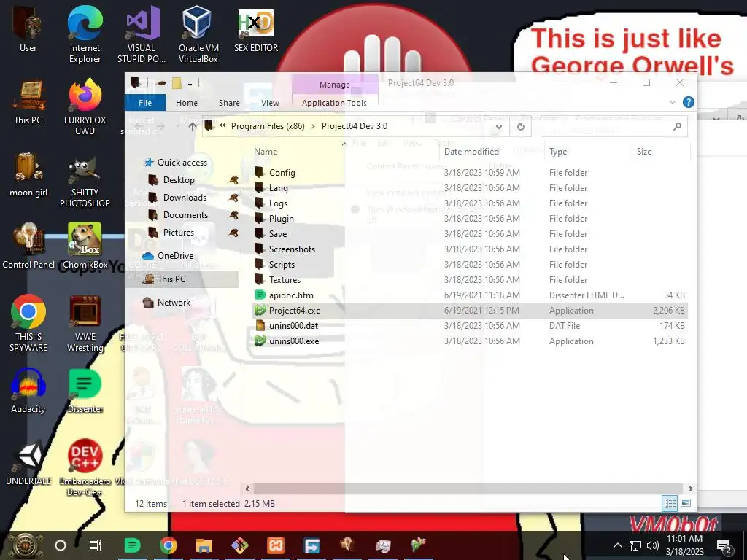
Task: Open the Application Tools tab
Action: [x=334, y=103]
